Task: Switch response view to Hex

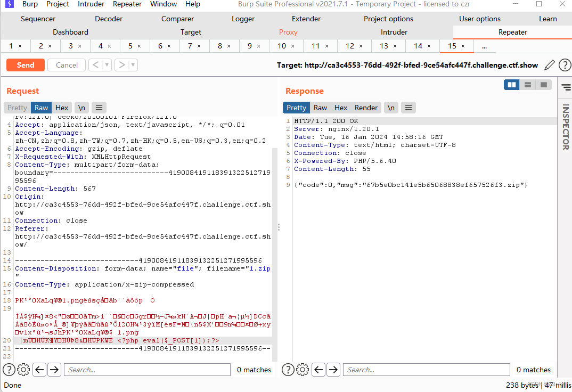Action: (341, 108)
